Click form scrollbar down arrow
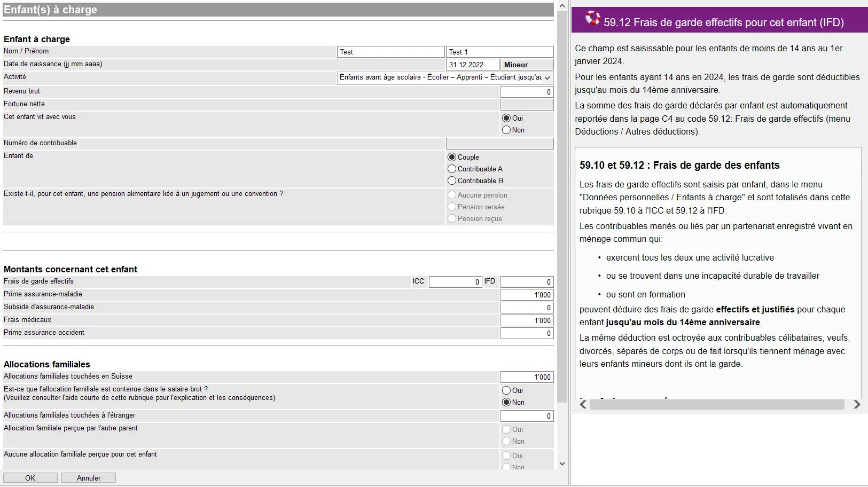 561,464
